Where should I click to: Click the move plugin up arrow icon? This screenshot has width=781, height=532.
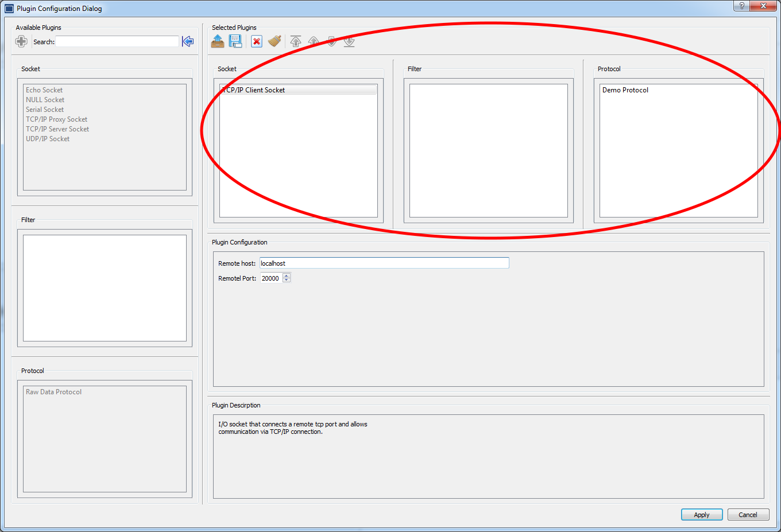[x=314, y=41]
